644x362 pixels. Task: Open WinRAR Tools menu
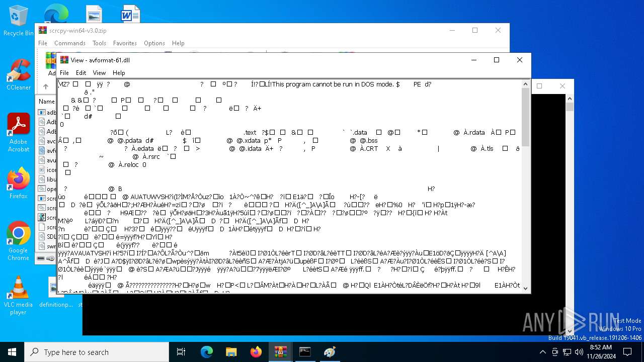[99, 43]
